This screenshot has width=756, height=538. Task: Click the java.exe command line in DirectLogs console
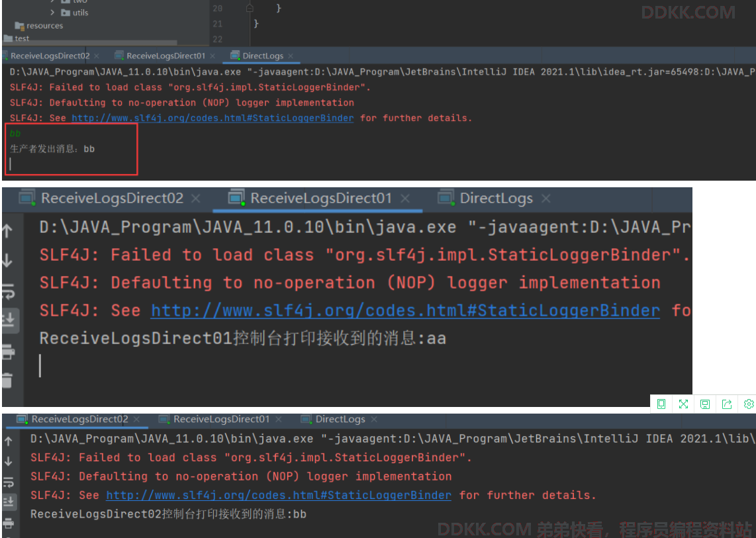click(383, 72)
